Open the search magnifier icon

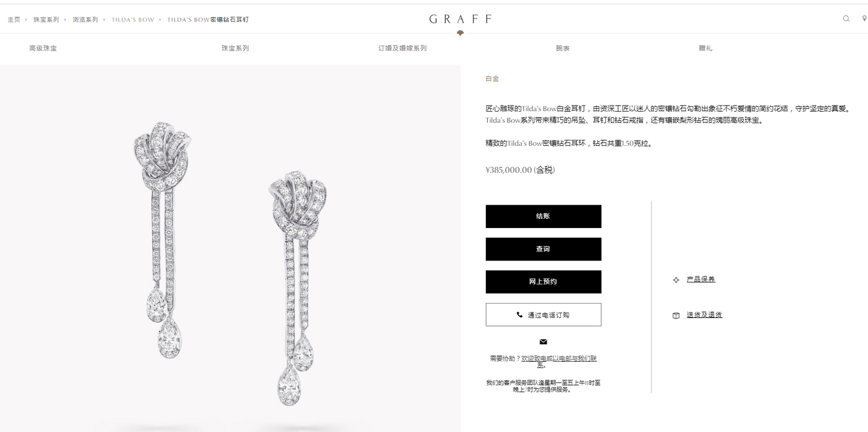click(846, 19)
